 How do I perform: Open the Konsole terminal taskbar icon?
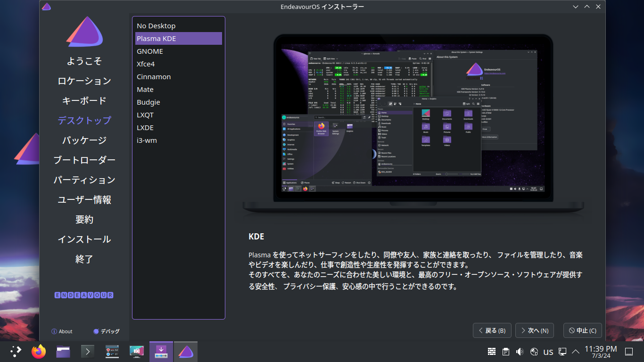[88, 351]
